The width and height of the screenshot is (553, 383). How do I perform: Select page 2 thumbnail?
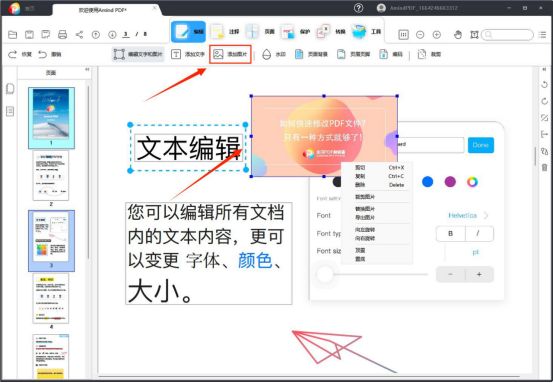pos(51,176)
